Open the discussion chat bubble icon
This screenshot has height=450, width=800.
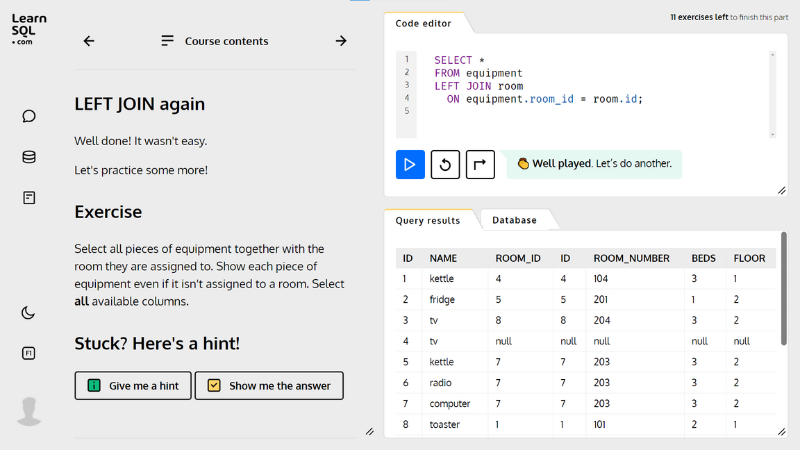pos(29,116)
